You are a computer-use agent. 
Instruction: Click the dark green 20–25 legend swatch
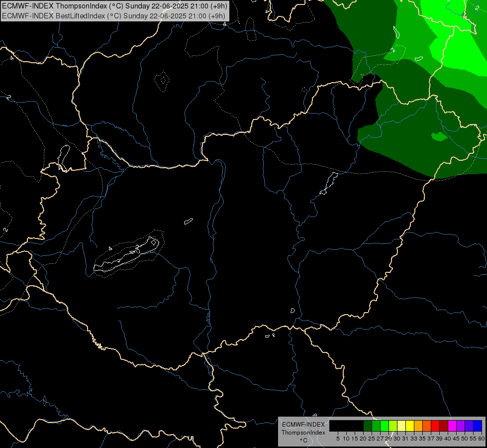tap(368, 426)
